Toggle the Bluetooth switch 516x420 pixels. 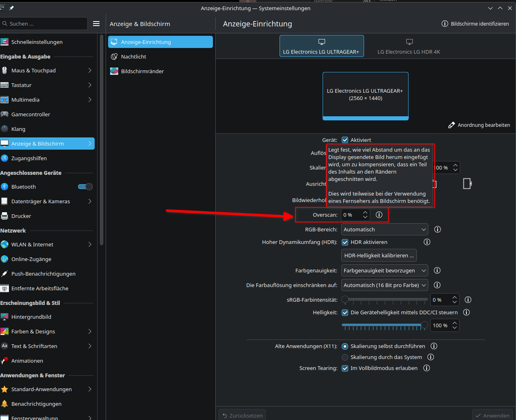85,187
